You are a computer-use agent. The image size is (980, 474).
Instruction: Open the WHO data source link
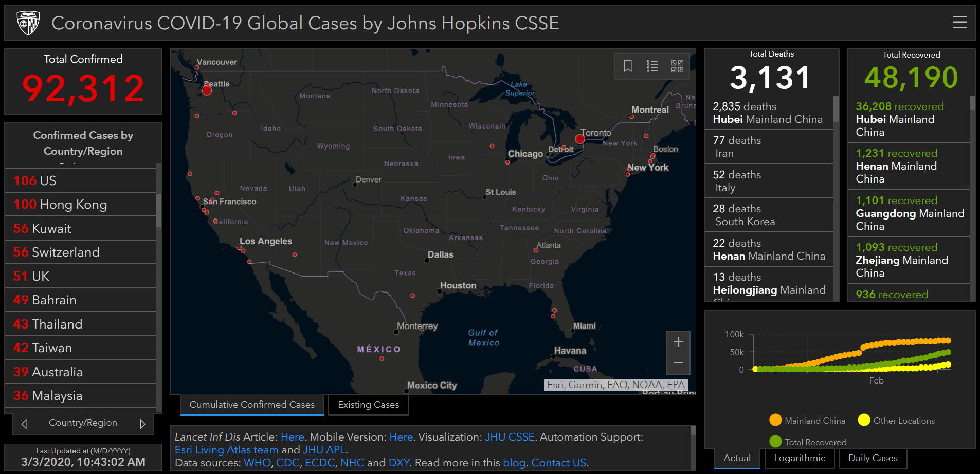pyautogui.click(x=257, y=463)
